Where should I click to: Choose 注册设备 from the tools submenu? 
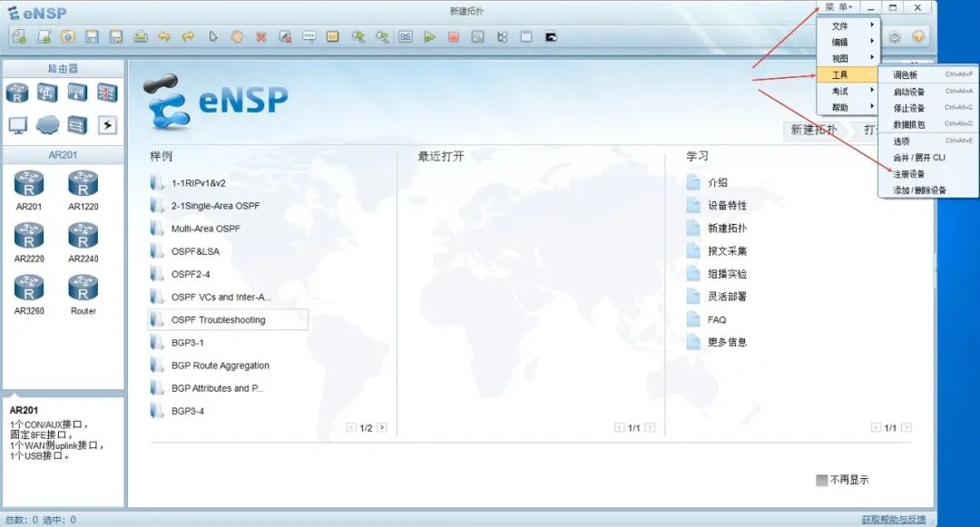[928, 173]
